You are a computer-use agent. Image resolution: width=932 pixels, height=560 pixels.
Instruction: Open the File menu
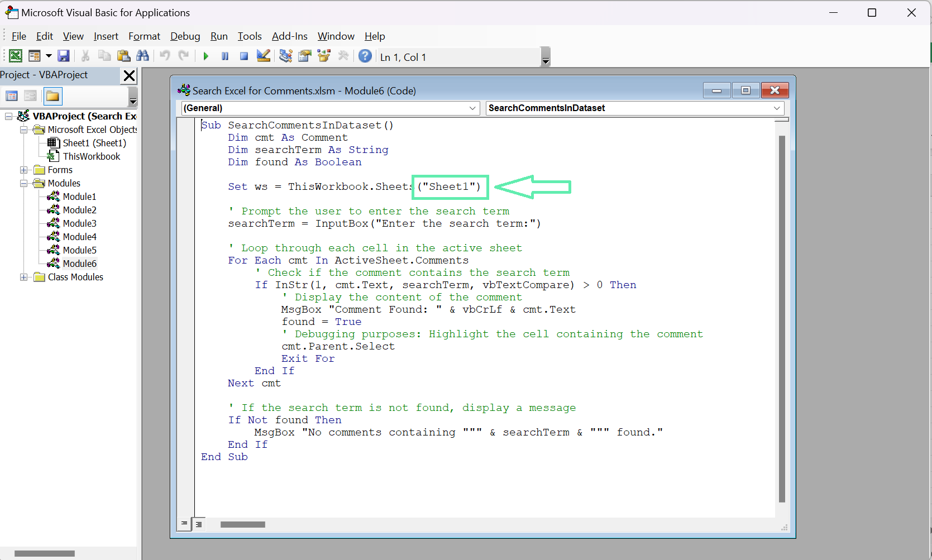click(19, 36)
